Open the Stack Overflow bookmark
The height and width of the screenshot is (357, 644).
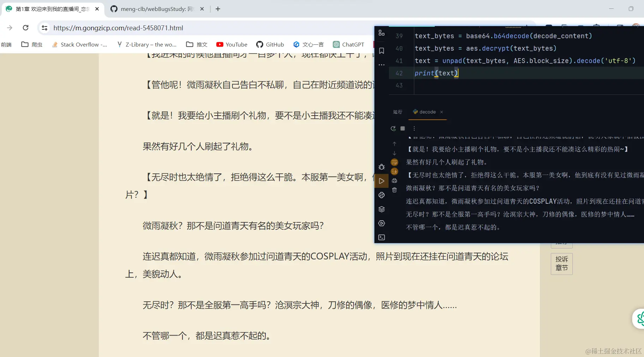point(79,44)
